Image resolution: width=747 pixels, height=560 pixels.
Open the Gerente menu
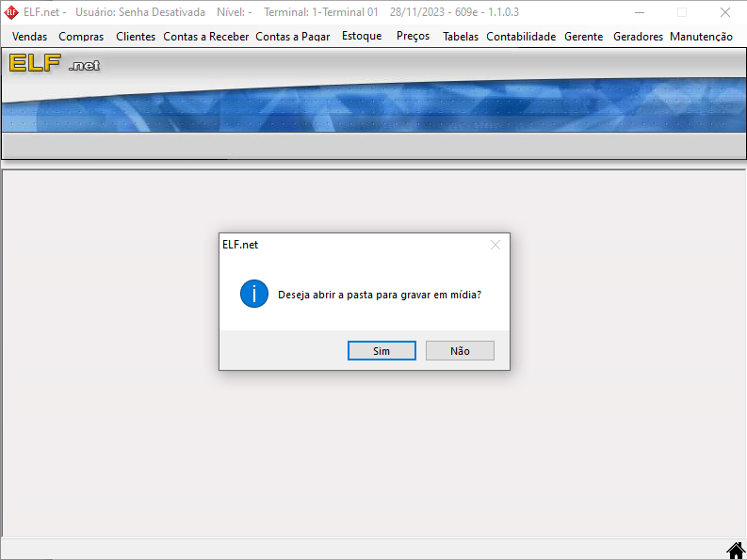(x=584, y=37)
